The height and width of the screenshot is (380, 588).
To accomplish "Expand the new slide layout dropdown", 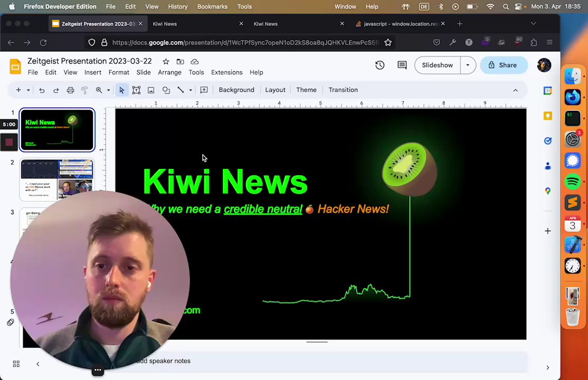I will 28,90.
